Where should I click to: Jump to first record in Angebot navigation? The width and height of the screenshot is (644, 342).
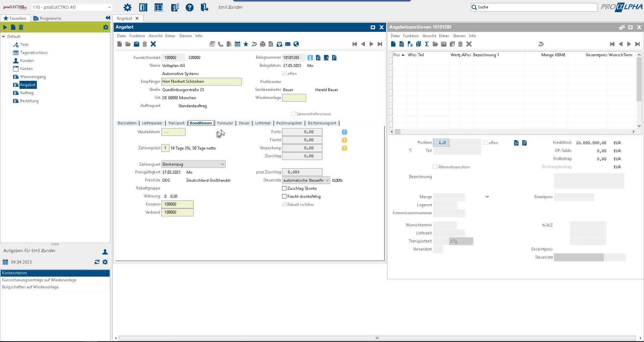[355, 44]
